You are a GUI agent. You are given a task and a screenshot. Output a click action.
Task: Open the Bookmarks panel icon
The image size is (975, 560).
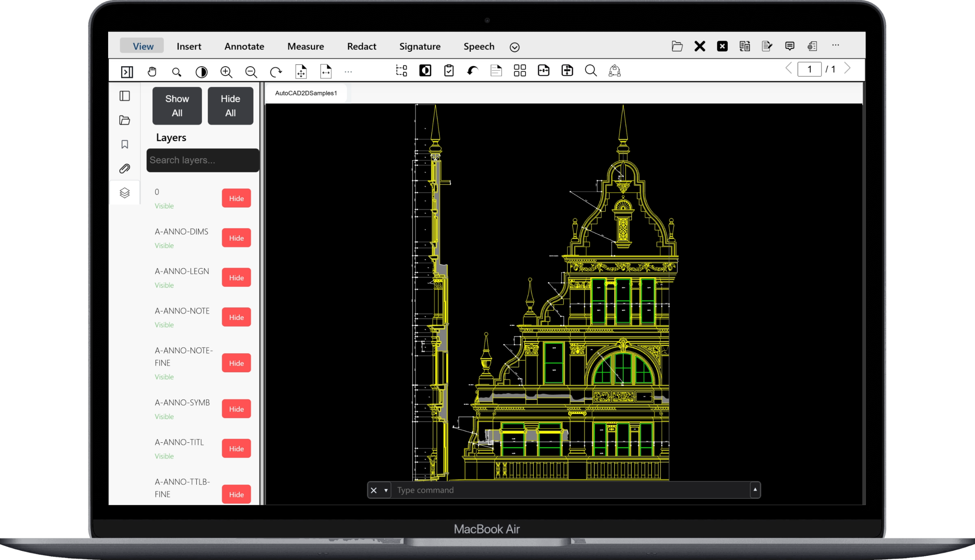point(125,144)
